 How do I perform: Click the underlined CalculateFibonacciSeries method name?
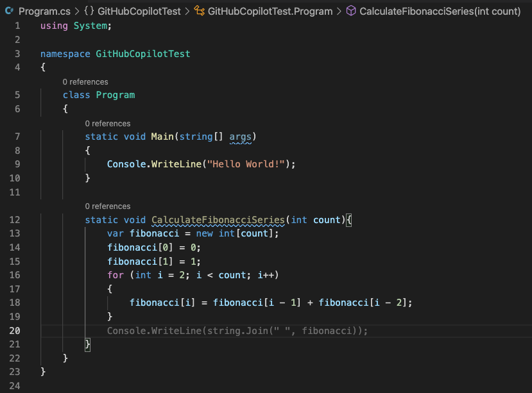tap(218, 220)
